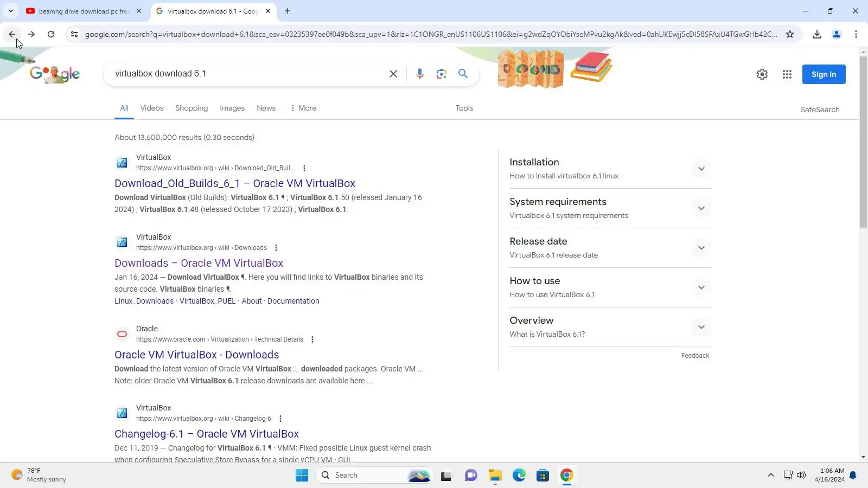Open Task View in taskbar
The width and height of the screenshot is (868, 488).
[446, 476]
